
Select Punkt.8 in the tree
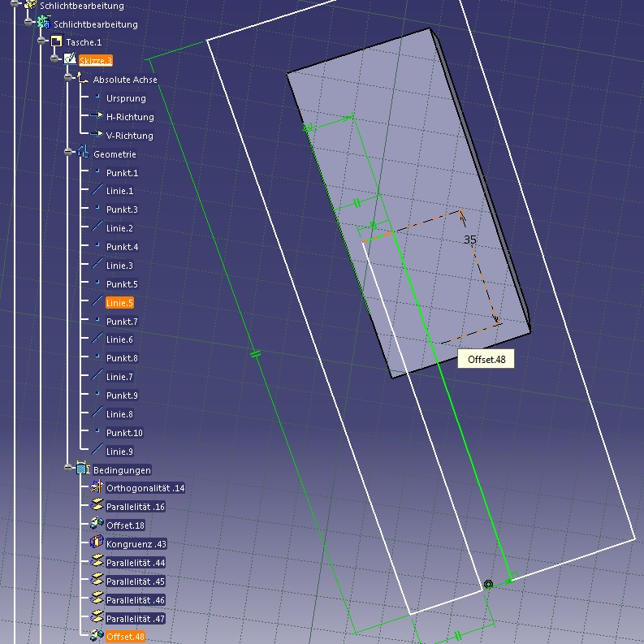click(x=122, y=358)
